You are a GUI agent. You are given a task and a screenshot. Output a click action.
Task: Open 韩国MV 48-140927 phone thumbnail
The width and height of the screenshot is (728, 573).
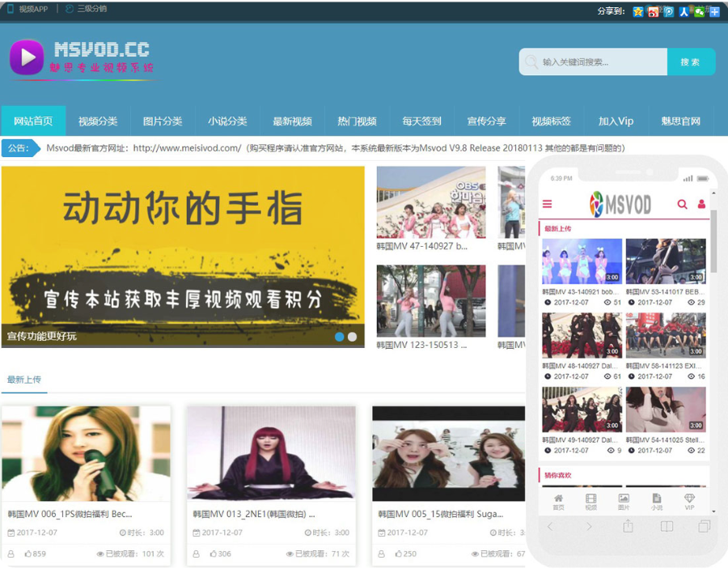coord(582,335)
